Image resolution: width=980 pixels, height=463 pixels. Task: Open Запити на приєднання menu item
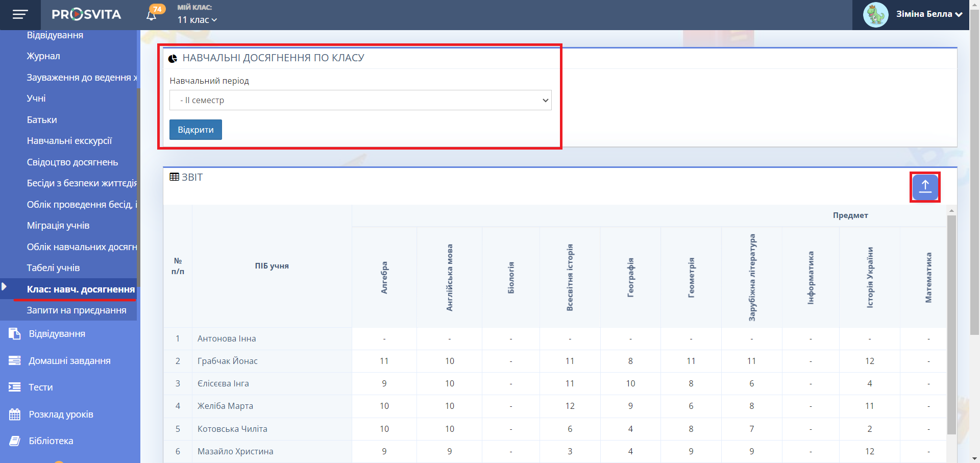click(x=77, y=310)
